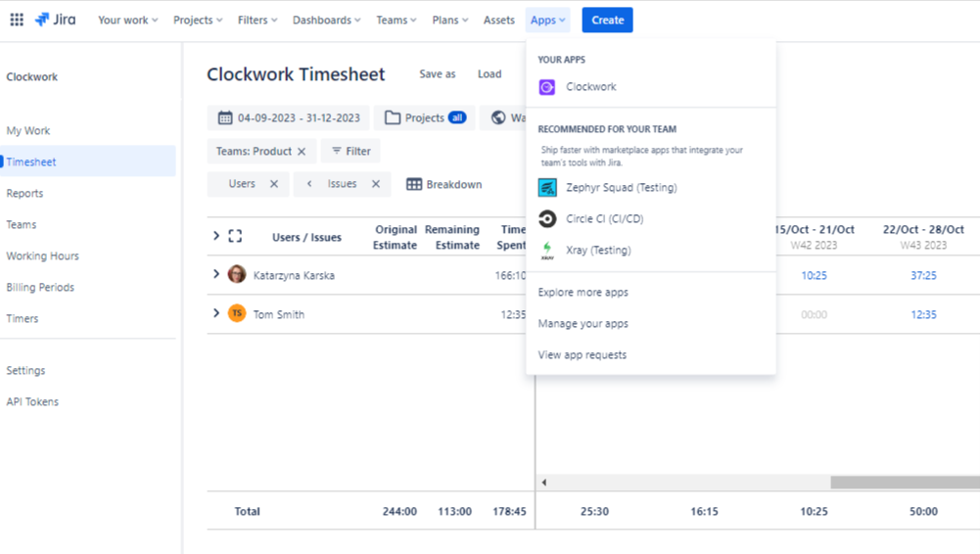Click Explore more apps
This screenshot has height=554, width=980.
pos(583,293)
